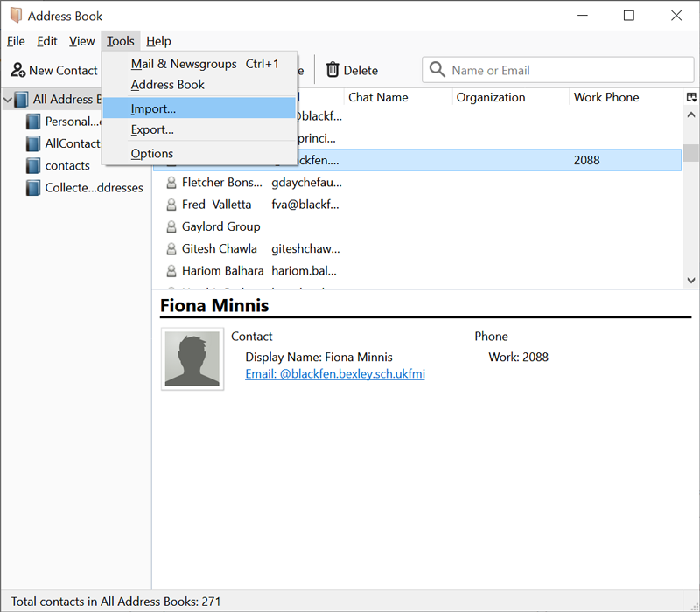
Task: Open the column picker icon
Action: [x=691, y=97]
